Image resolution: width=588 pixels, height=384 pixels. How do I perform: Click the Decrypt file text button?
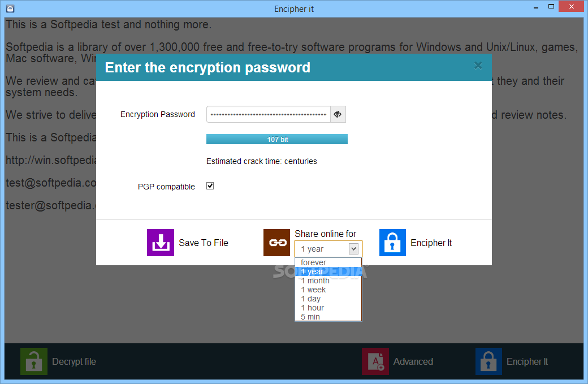pyautogui.click(x=74, y=361)
